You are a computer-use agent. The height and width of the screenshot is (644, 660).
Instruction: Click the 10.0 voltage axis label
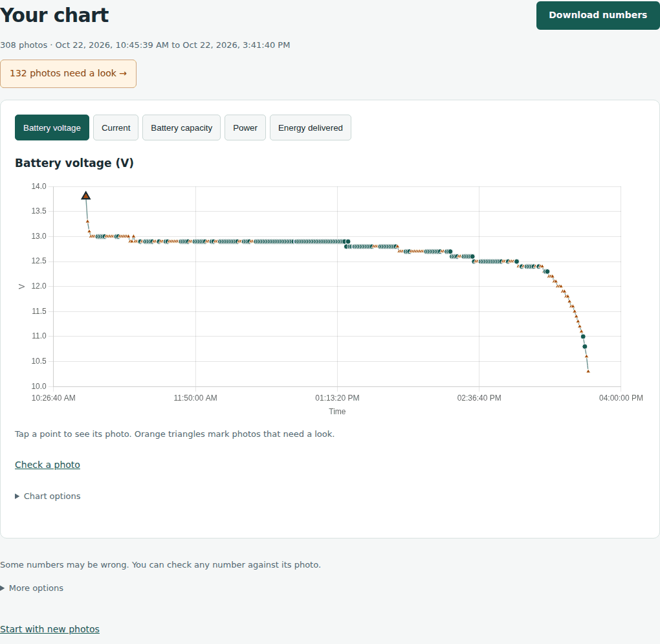39,386
